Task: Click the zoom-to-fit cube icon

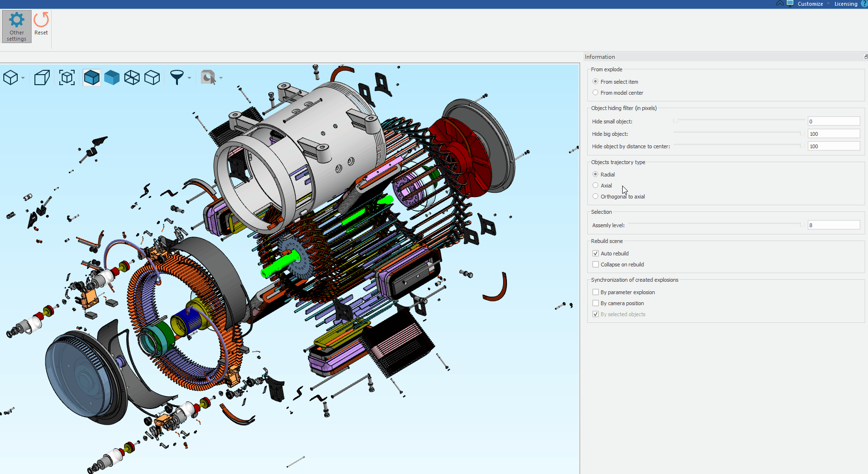Action: [67, 77]
